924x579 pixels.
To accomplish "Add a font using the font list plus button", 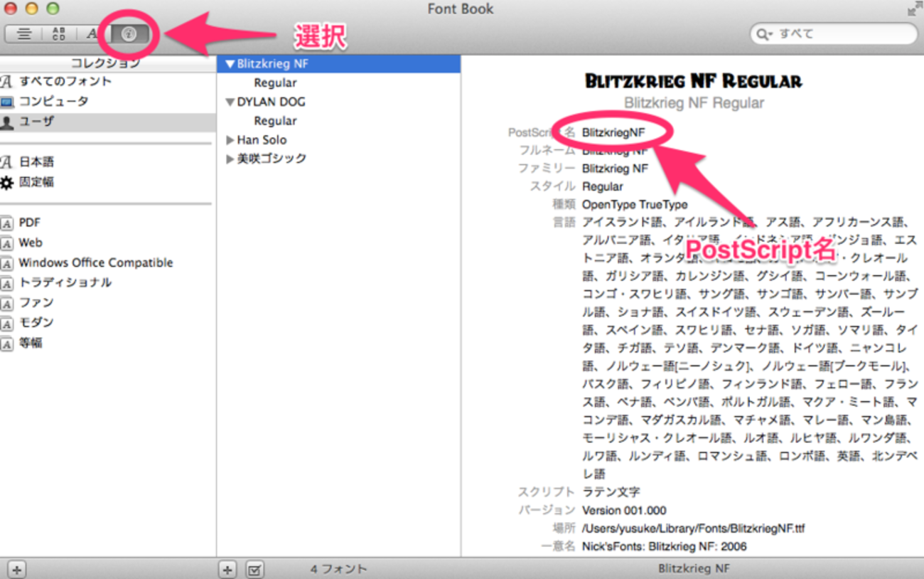I will (227, 569).
